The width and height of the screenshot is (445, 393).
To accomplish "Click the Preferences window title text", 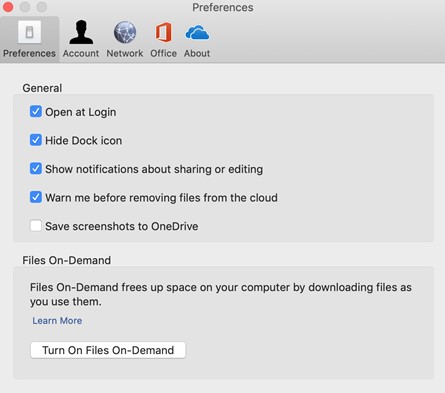I will click(223, 7).
